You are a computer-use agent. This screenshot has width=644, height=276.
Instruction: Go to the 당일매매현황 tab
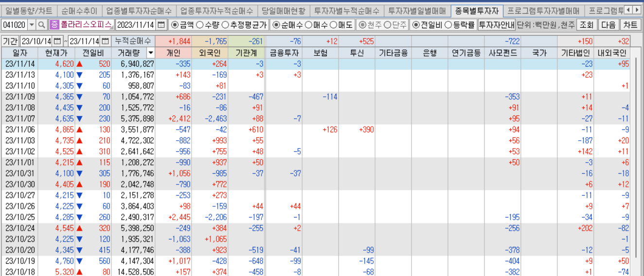(283, 10)
